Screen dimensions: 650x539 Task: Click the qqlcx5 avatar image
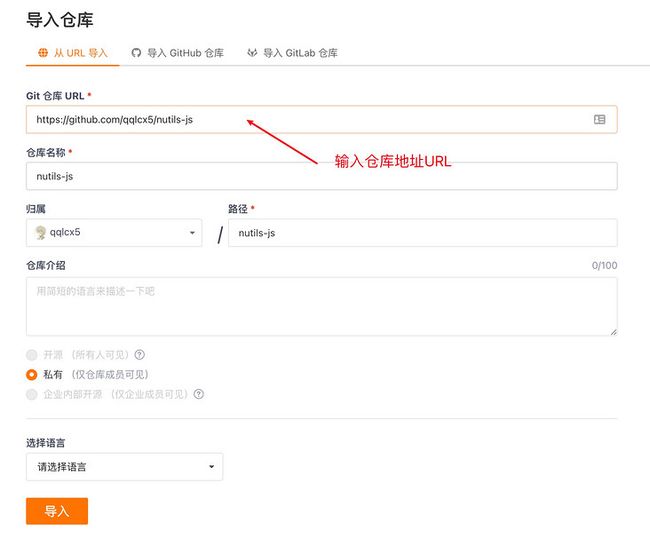(x=41, y=233)
